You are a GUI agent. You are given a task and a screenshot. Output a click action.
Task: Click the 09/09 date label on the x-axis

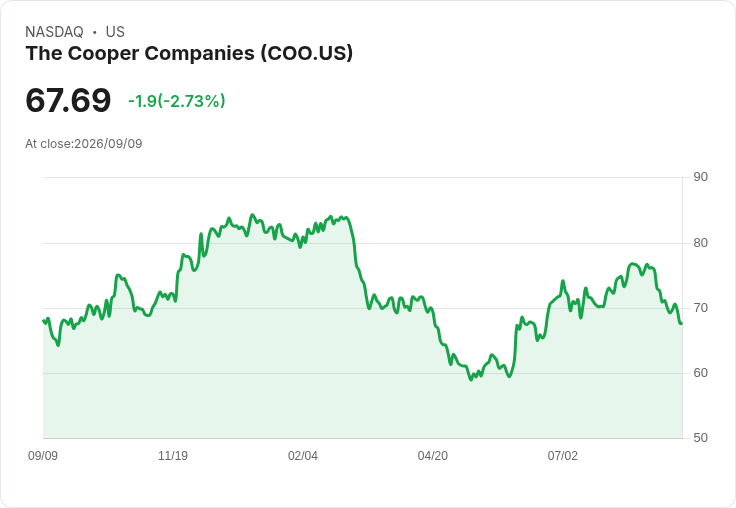point(43,455)
